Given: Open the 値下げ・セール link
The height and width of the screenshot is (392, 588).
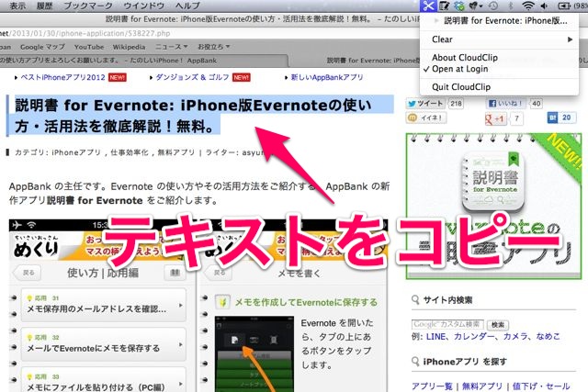Looking at the screenshot, I should pos(541,386).
